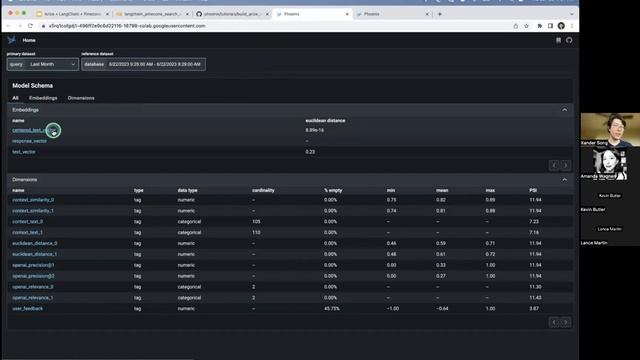Screen dimensions: 640x360
Task: Close the active Phoenix tab
Action: click(347, 14)
